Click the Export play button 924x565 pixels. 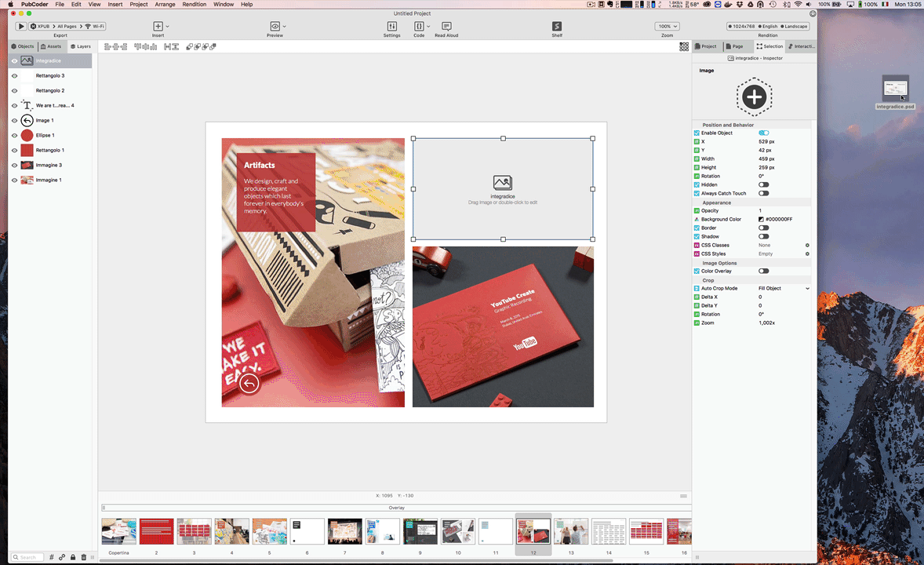point(21,27)
